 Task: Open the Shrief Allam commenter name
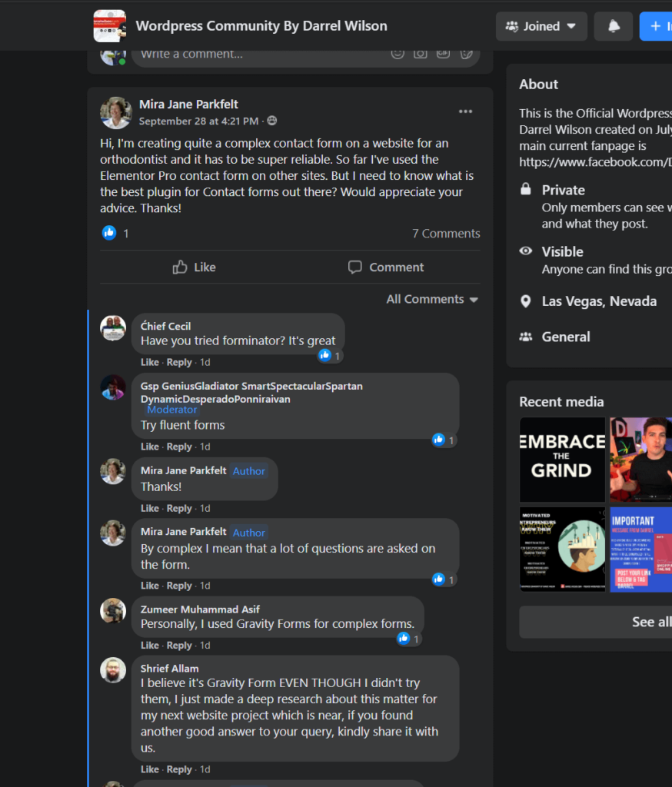click(x=169, y=669)
